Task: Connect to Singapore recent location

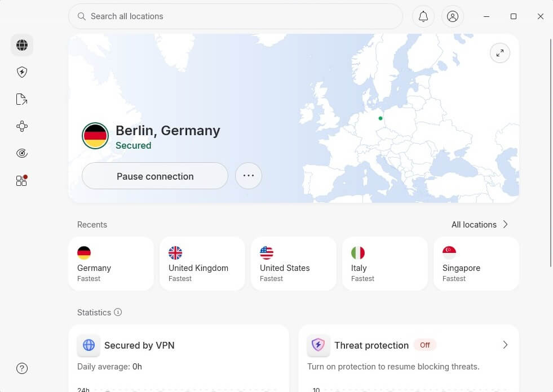Action: [476, 264]
